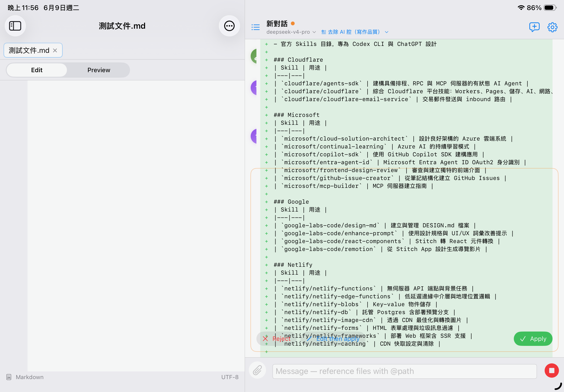Click the battery status icon
Image resolution: width=564 pixels, height=392 pixels.
(550, 8)
